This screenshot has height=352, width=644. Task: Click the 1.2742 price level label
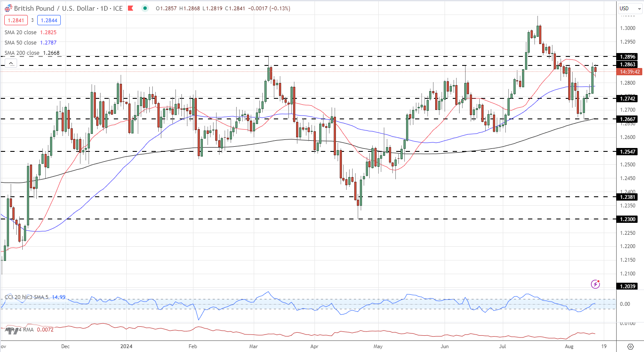pyautogui.click(x=628, y=98)
